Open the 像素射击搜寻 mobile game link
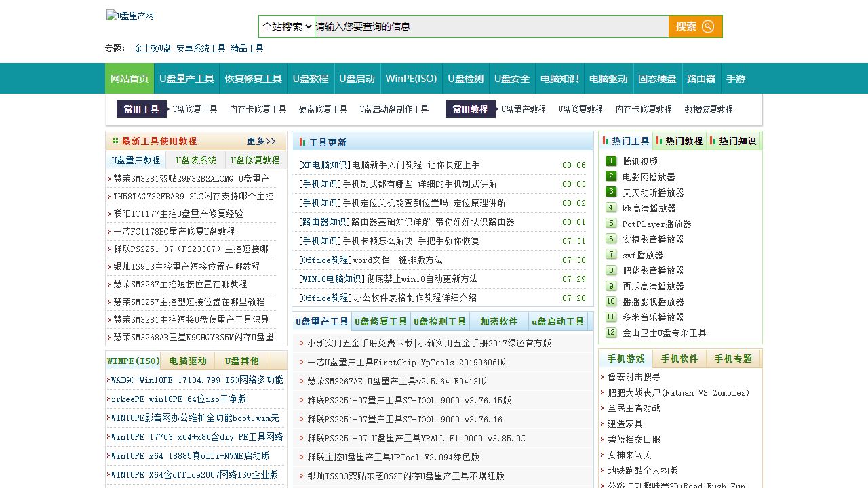This screenshot has width=868, height=488. [x=633, y=377]
